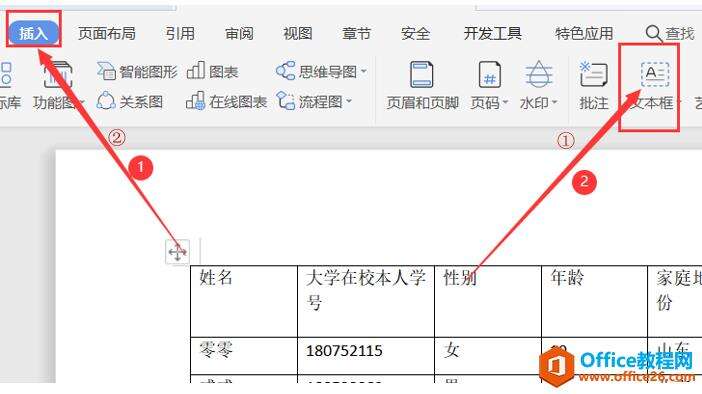Click the 大学在校本人学号 header cell
Viewport: 702px width, 394px height.
[366, 301]
